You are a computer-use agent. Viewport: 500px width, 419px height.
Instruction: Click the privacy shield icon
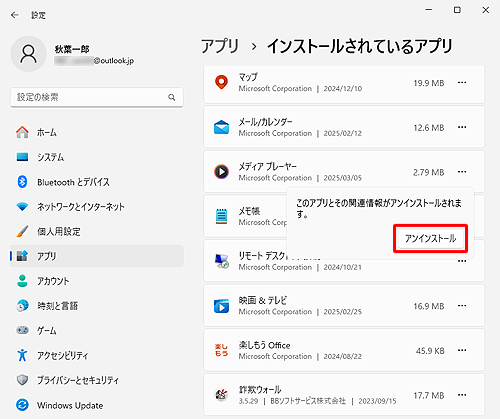[x=22, y=380]
